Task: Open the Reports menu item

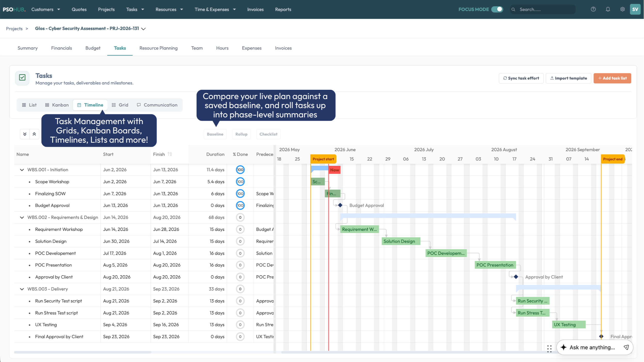Action: 283,9
